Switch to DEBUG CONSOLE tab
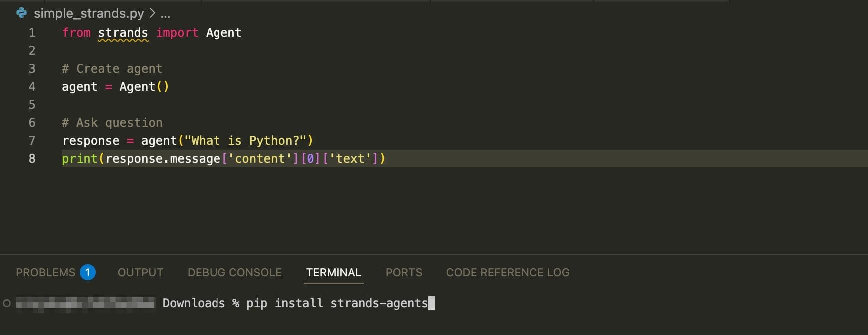The width and height of the screenshot is (868, 335). (x=234, y=272)
